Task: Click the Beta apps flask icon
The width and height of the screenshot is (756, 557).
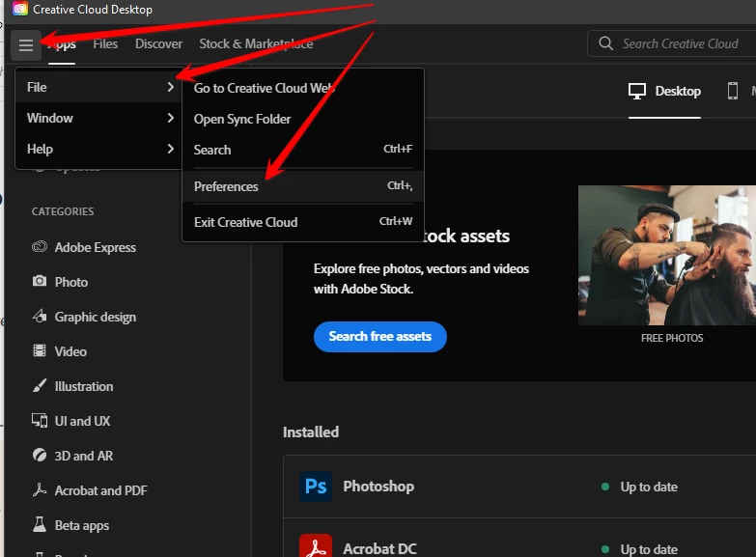Action: tap(40, 525)
